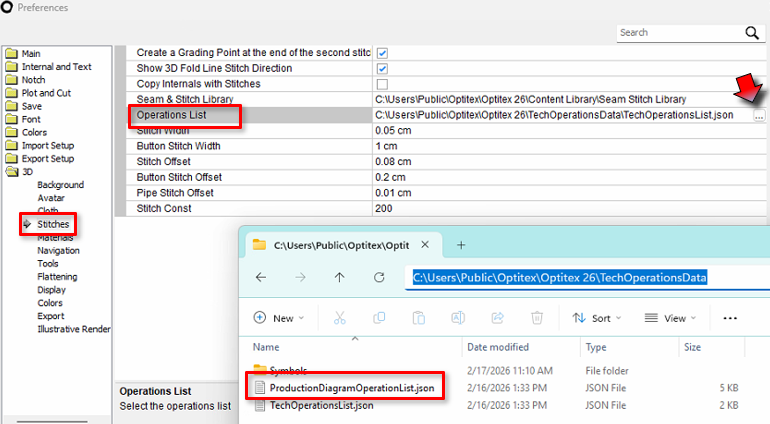
Task: Select Stitches in the 3D tree
Action: [52, 225]
